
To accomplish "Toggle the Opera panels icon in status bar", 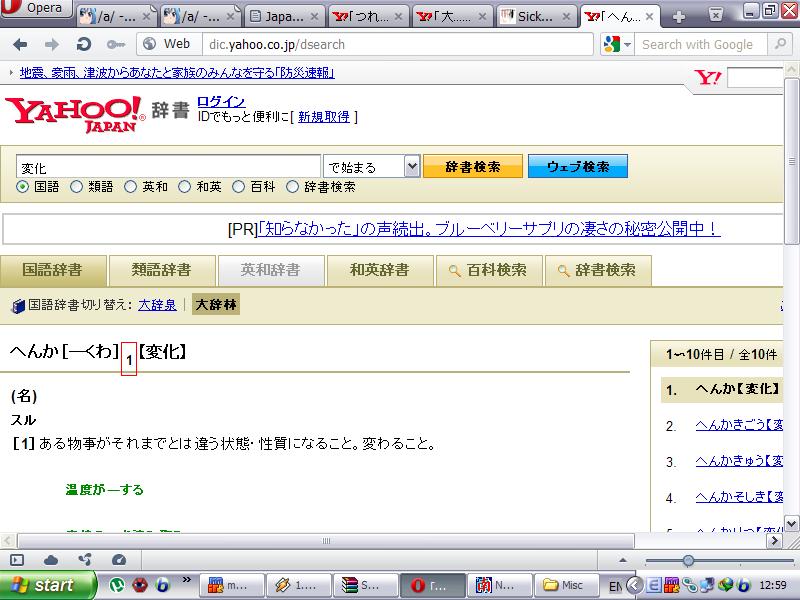I will (17, 560).
